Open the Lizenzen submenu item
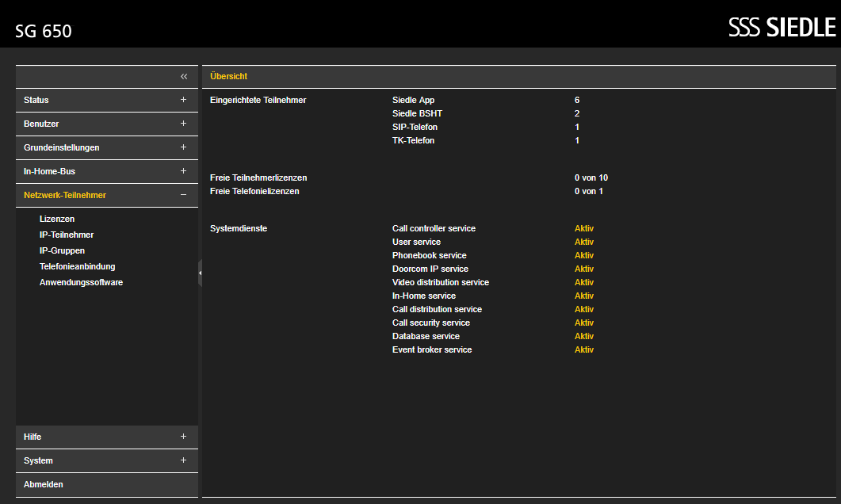The height and width of the screenshot is (504, 841). coord(57,219)
